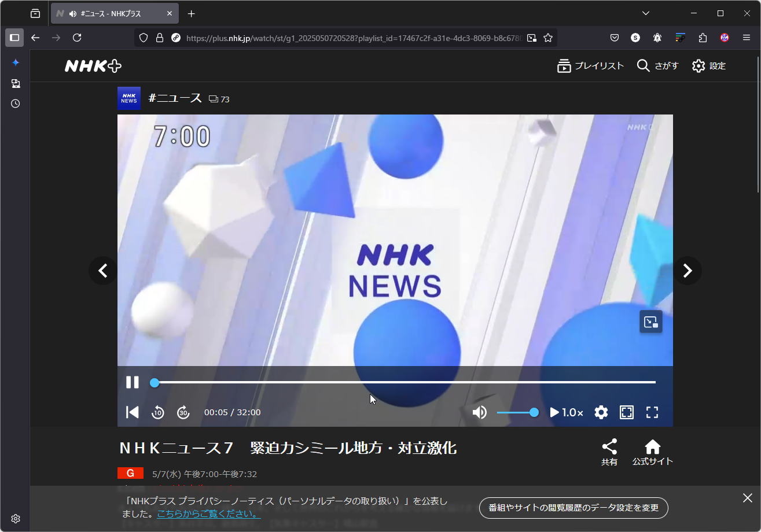The height and width of the screenshot is (532, 761).
Task: Pause the currently playing video
Action: [x=132, y=382]
